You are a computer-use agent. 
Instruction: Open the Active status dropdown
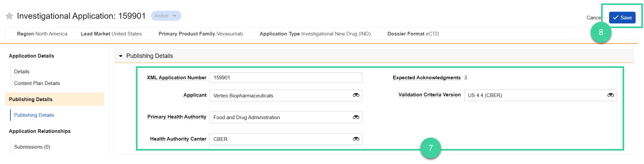click(x=166, y=16)
